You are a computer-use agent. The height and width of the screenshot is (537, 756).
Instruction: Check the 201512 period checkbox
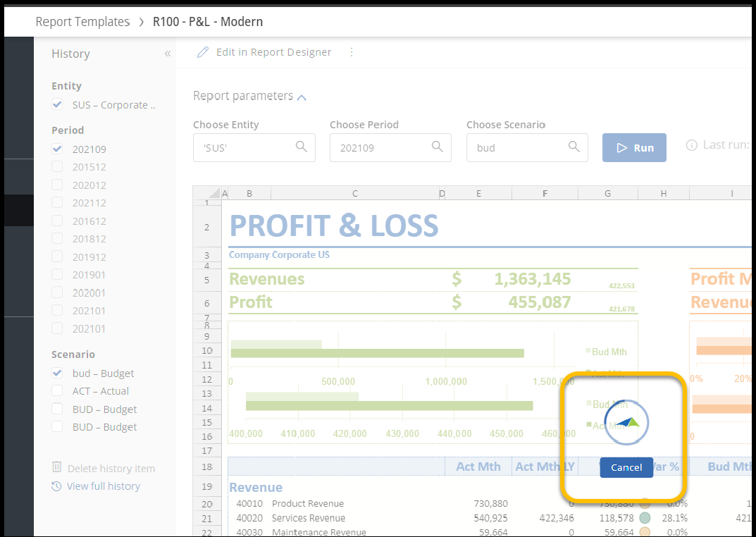pyautogui.click(x=58, y=167)
